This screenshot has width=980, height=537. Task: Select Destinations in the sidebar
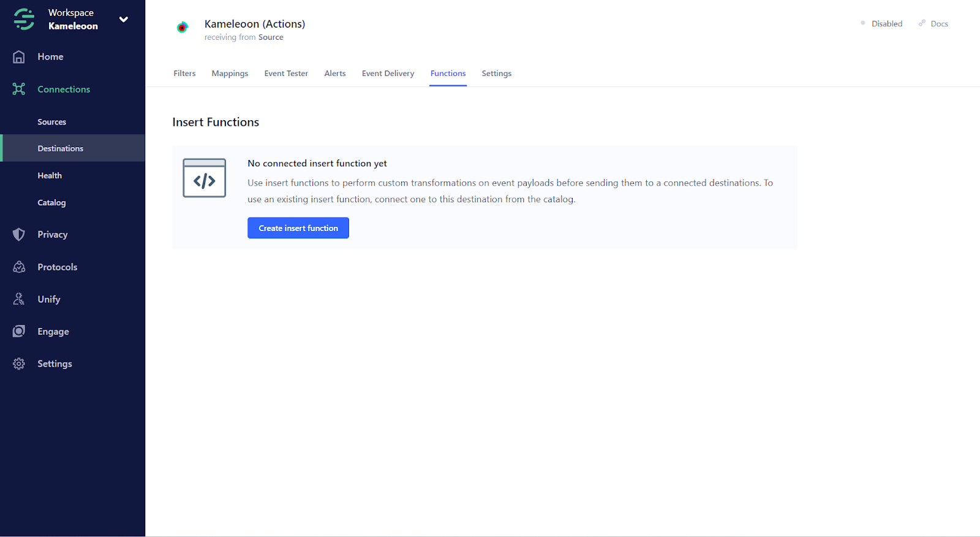73,148
